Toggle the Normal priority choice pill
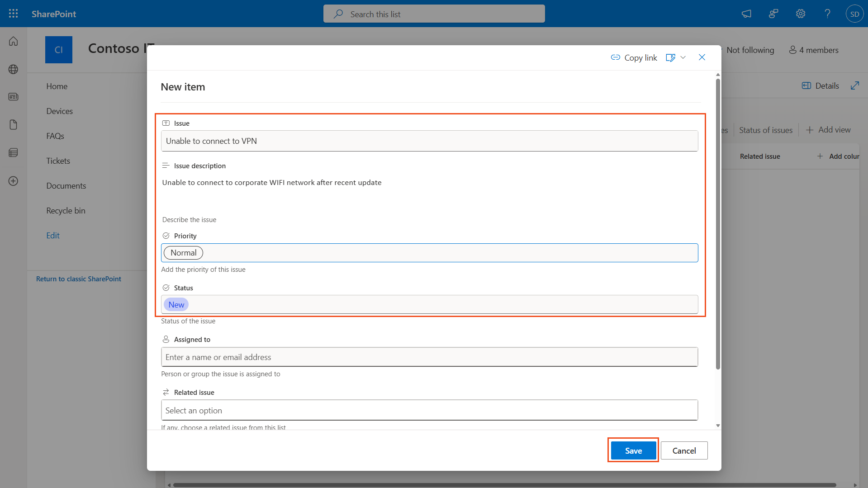 183,252
